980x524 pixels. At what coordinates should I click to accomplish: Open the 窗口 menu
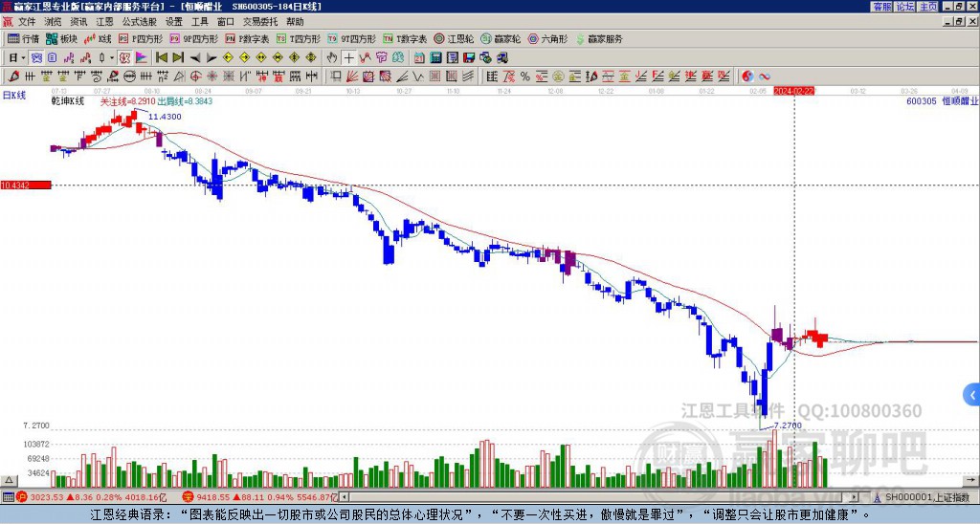click(x=225, y=22)
